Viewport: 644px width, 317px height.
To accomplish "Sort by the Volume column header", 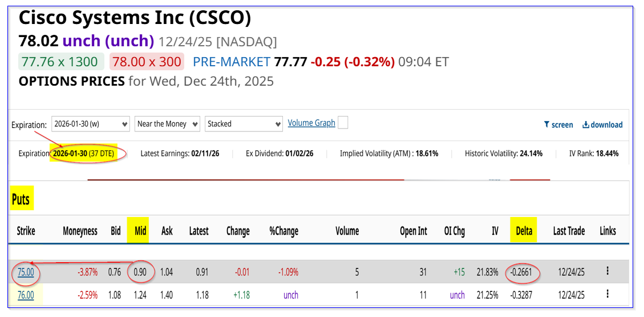I will [x=347, y=231].
